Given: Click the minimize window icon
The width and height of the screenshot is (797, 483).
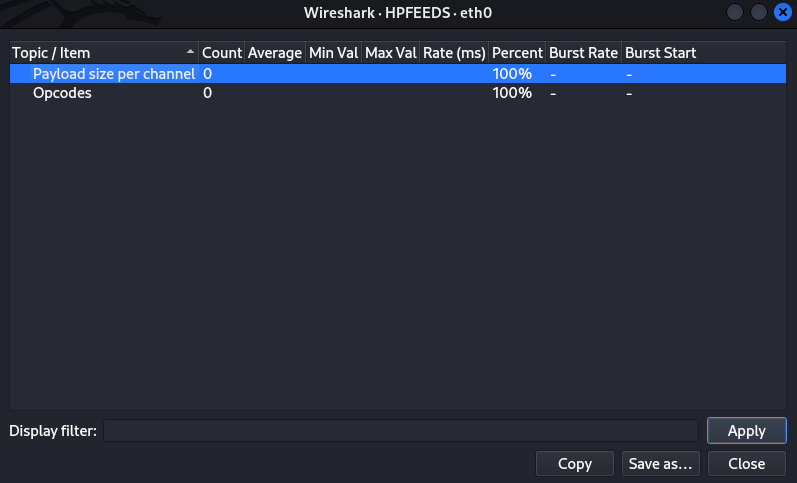Looking at the screenshot, I should (x=735, y=13).
